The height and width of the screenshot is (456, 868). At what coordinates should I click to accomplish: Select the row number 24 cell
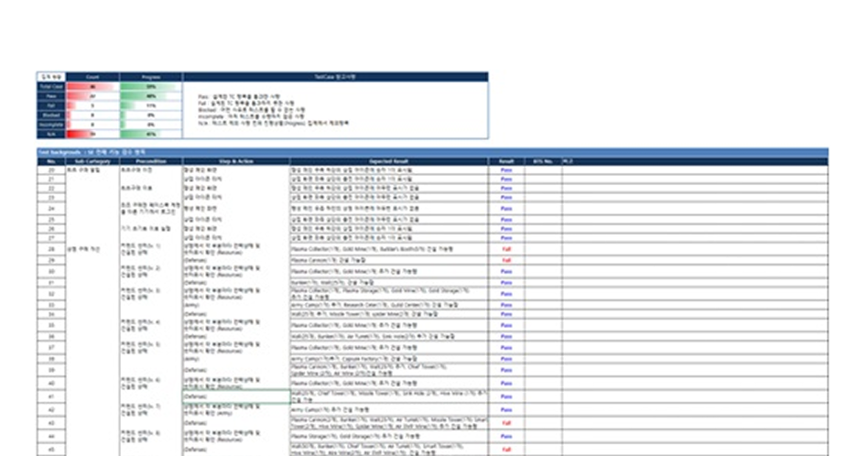point(51,208)
